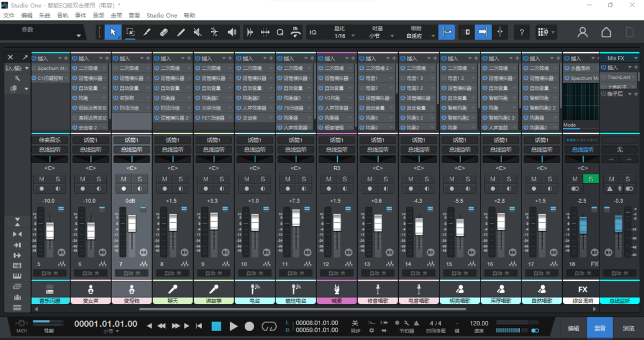Select the Eraser tool
The image size is (644, 340).
164,32
